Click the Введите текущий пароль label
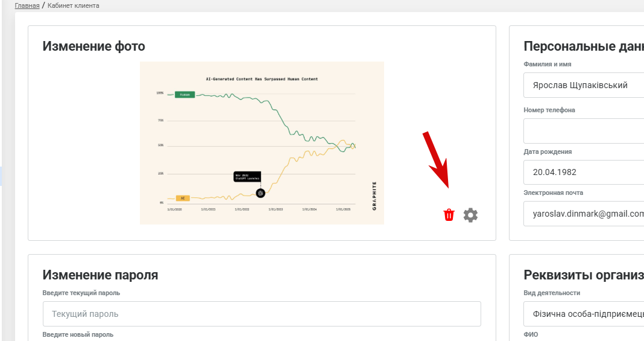The width and height of the screenshot is (644, 341). tap(81, 293)
